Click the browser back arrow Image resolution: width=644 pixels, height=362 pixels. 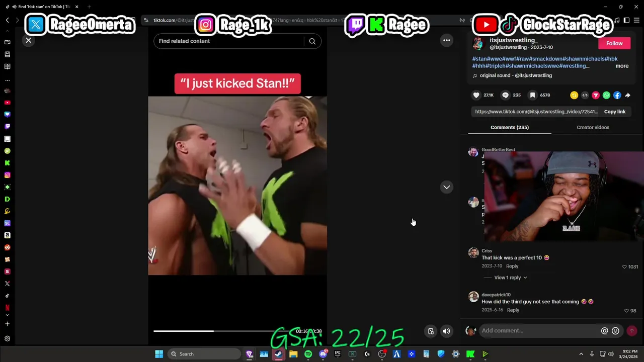(8, 20)
